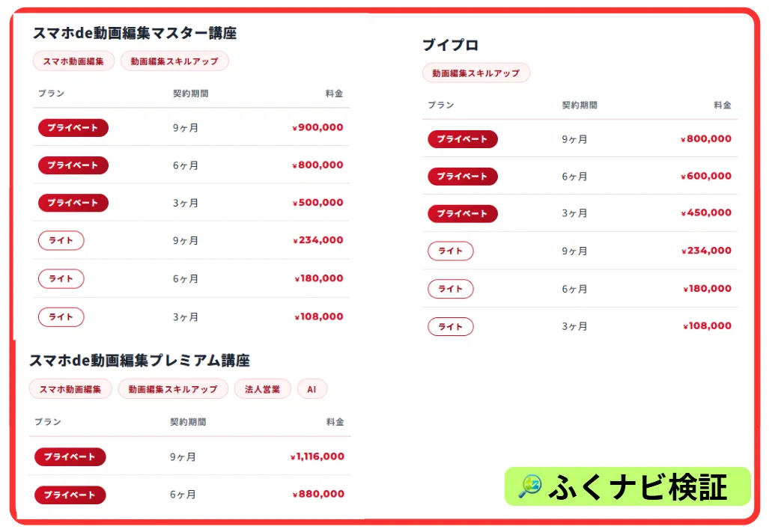Viewport: 769px width, 532px height.
Task: Click the 動画編集スキルアップ tag under プレミアム講座
Action: (x=173, y=389)
